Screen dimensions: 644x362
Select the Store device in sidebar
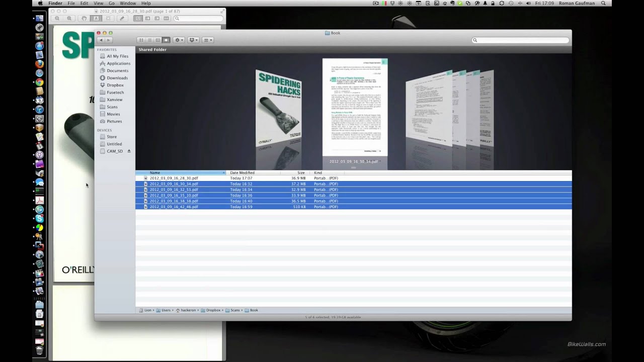click(108, 137)
